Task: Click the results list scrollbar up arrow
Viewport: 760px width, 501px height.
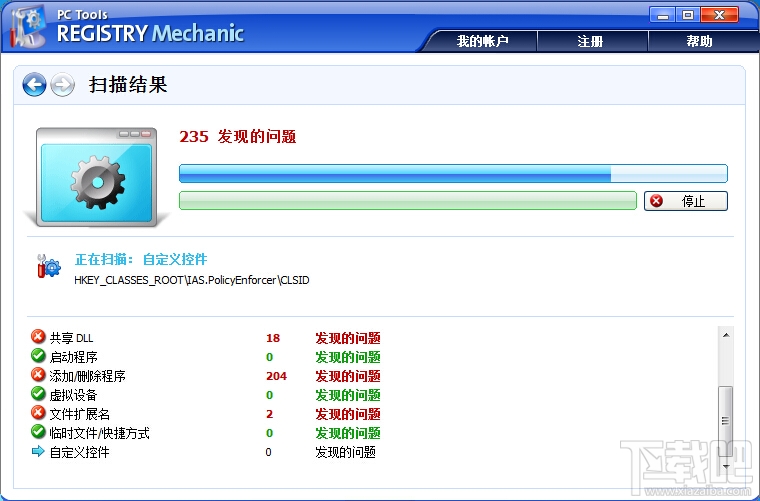Action: [x=726, y=335]
